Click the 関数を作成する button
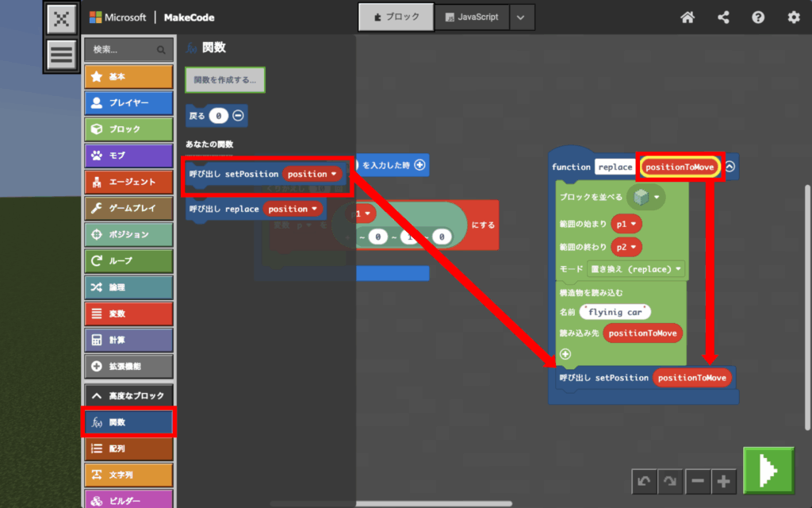The width and height of the screenshot is (812, 508). pos(225,79)
